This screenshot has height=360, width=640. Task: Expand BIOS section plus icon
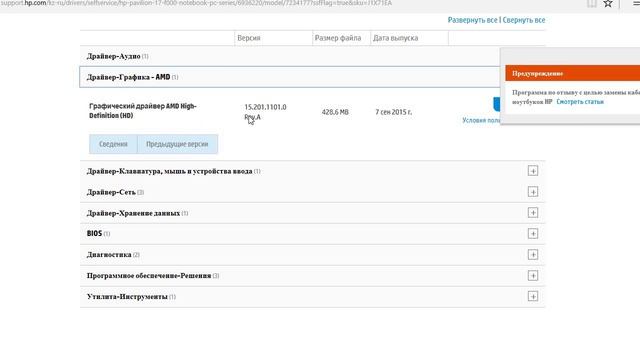533,233
